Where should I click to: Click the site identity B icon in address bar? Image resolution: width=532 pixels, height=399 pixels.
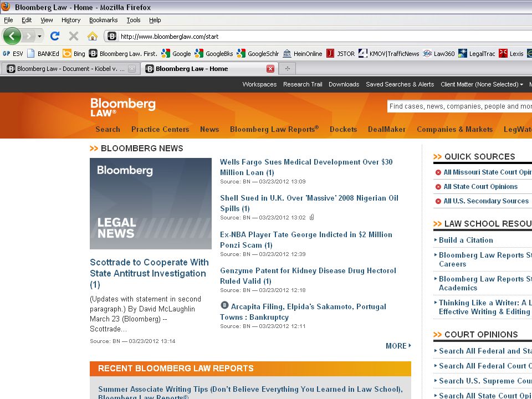pos(112,37)
